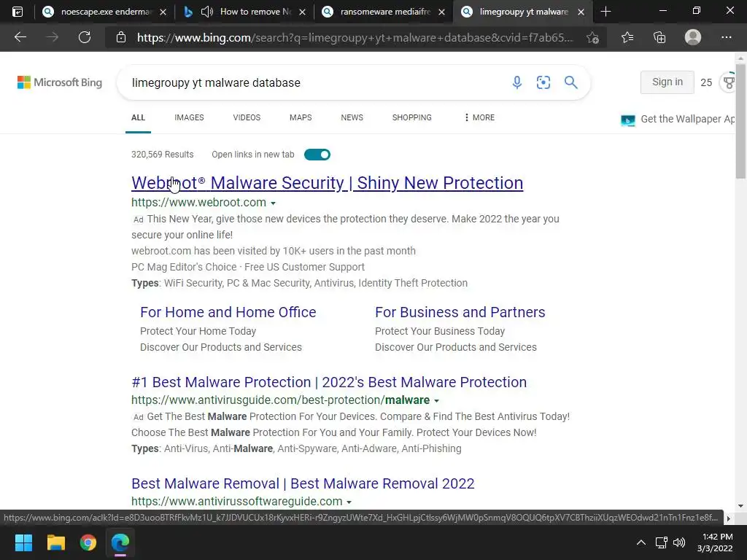Open network status tray icon
Viewport: 747px width, 560px height.
click(x=661, y=542)
